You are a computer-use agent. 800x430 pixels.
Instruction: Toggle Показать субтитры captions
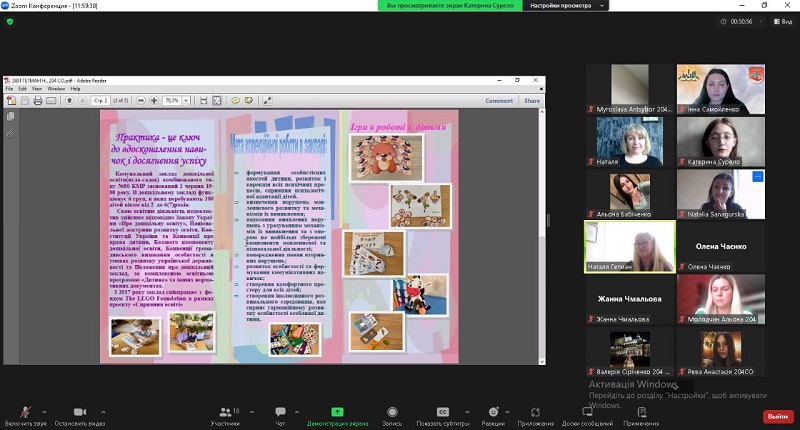443,413
